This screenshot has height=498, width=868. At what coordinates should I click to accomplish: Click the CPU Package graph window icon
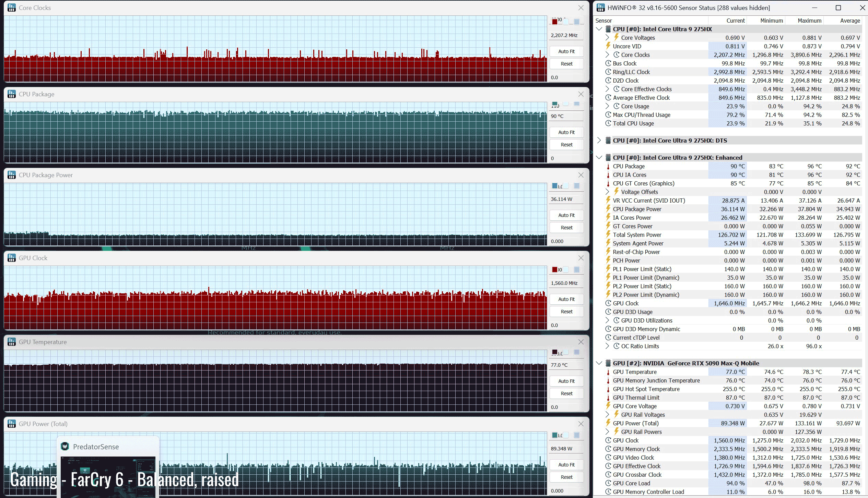(x=12, y=94)
